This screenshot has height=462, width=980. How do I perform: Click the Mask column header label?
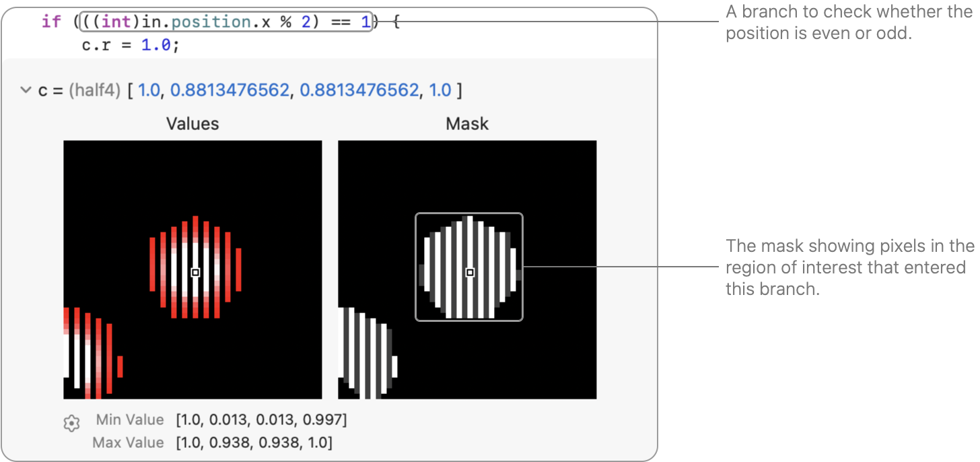pos(466,123)
